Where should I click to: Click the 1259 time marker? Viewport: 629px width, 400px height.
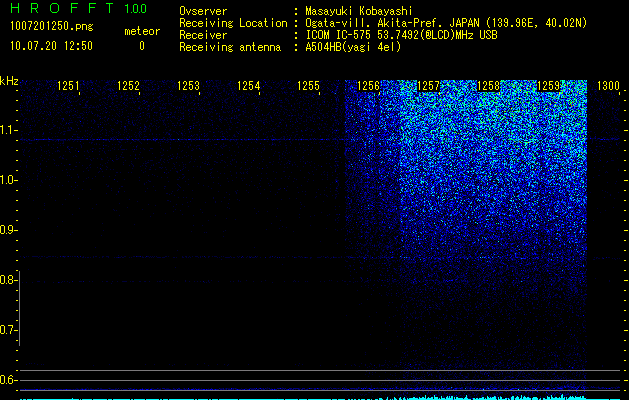point(548,86)
